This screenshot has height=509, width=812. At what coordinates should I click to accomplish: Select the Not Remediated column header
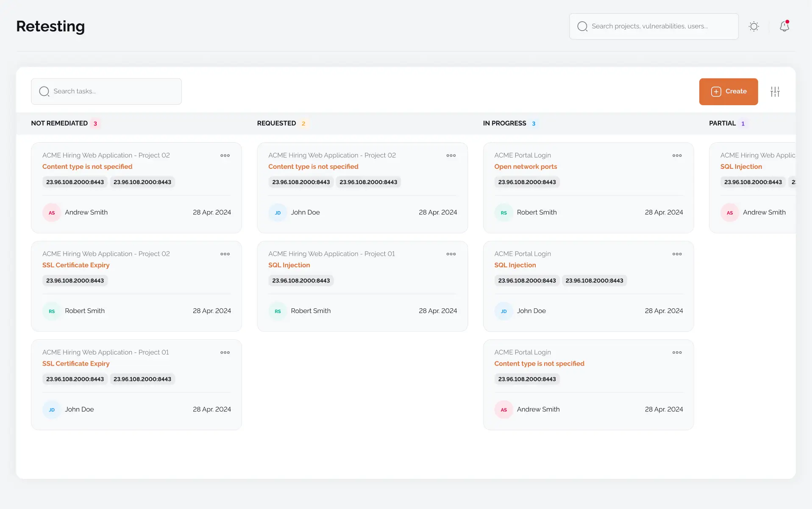coord(59,123)
